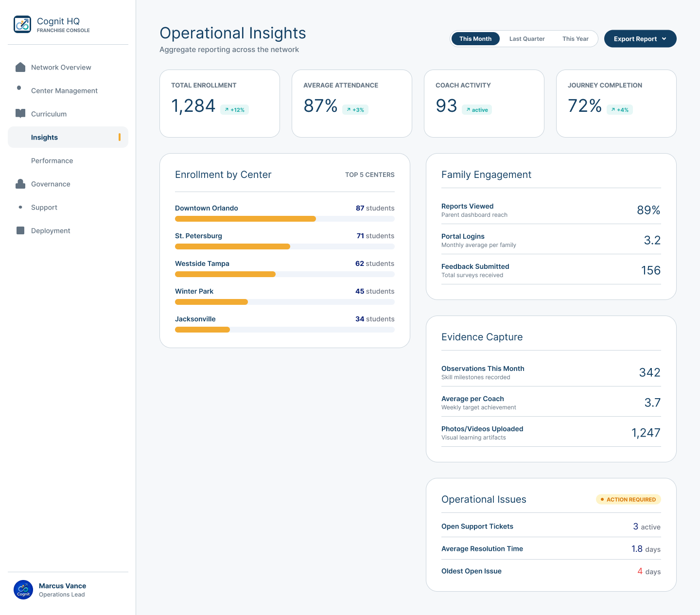Open Network Overview in the sidebar
Image resolution: width=700 pixels, height=615 pixels.
pos(68,67)
